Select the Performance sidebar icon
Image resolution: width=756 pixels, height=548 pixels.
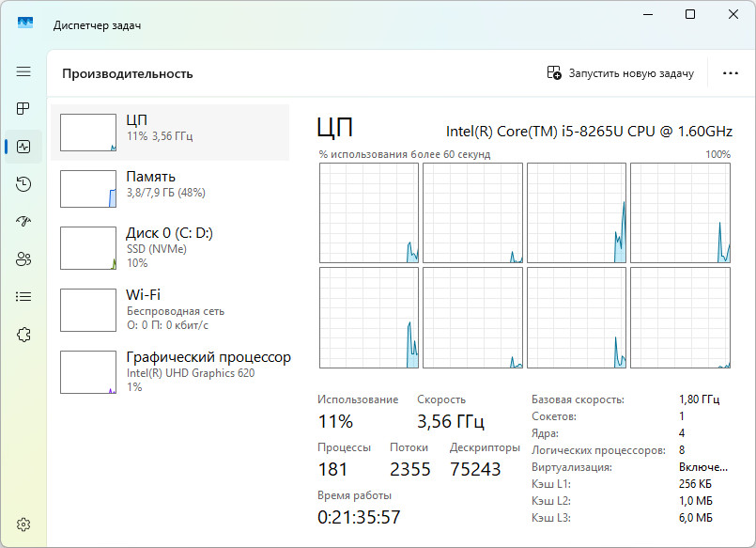23,147
